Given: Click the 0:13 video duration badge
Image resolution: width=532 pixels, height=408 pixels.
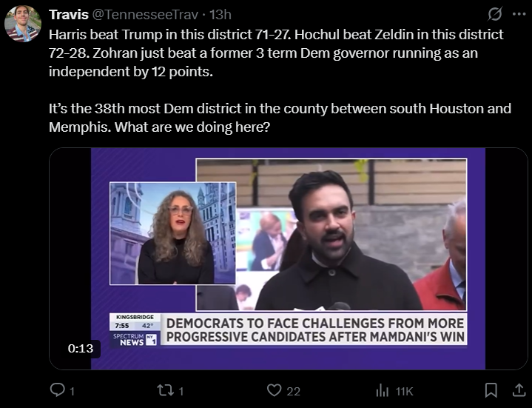Looking at the screenshot, I should (81, 349).
